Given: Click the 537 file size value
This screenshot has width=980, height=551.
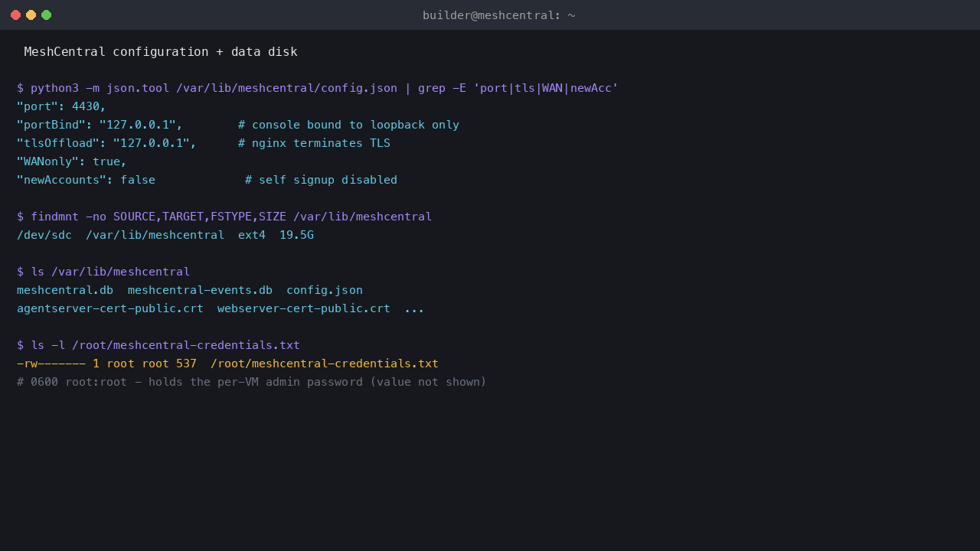Looking at the screenshot, I should coord(186,364).
